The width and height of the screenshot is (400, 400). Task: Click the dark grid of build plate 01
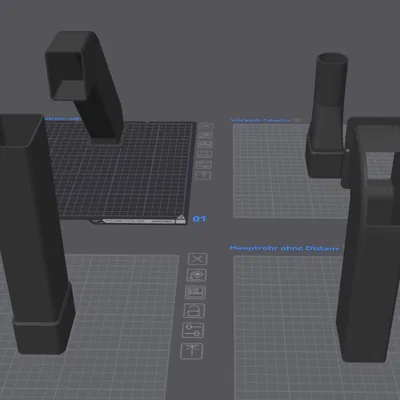pos(133,180)
